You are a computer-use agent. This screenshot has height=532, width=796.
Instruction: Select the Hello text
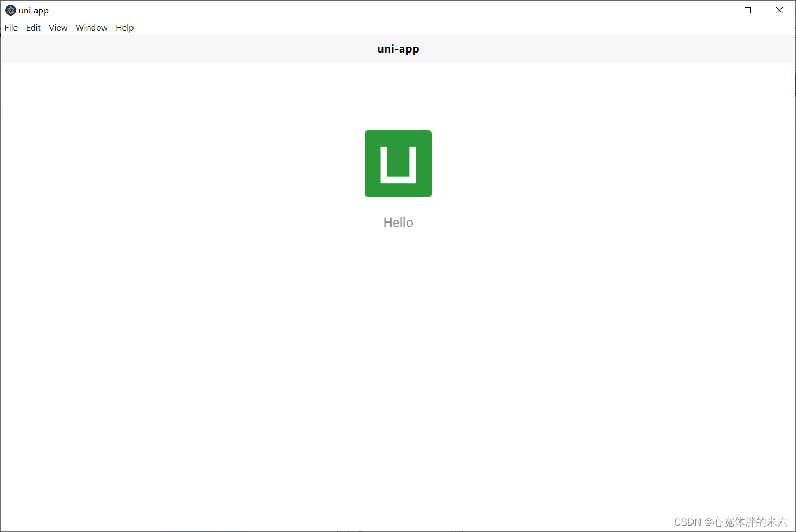pos(398,223)
